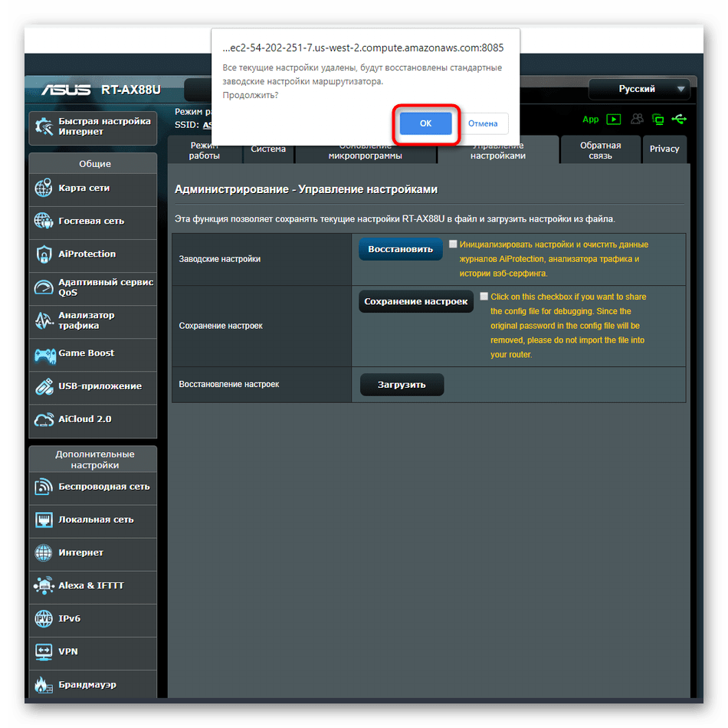Tick the share config file for debugging checkbox
The height and width of the screenshot is (728, 728).
click(x=484, y=297)
